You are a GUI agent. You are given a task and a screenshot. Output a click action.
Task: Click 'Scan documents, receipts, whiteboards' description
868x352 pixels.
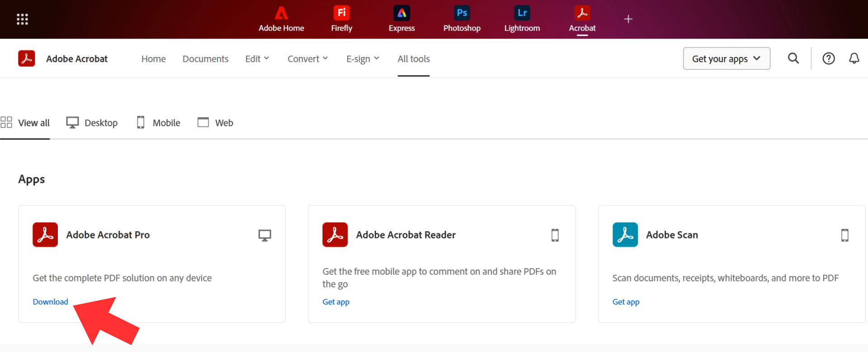(x=726, y=278)
